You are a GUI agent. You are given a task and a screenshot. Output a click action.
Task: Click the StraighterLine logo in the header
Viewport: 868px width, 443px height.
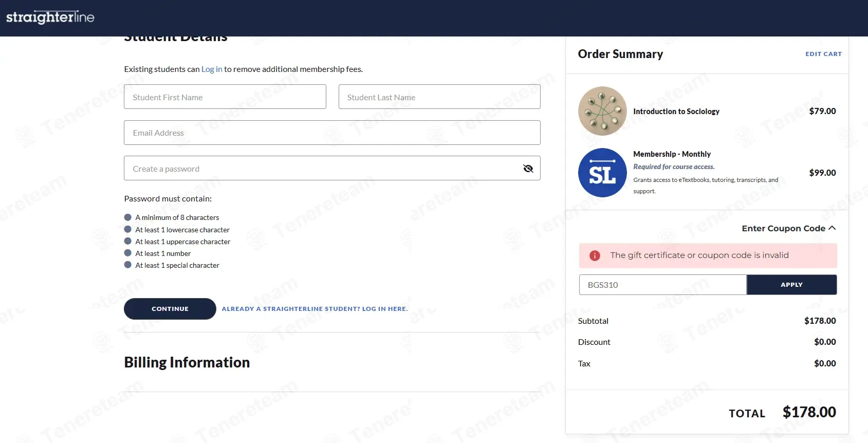coord(50,17)
